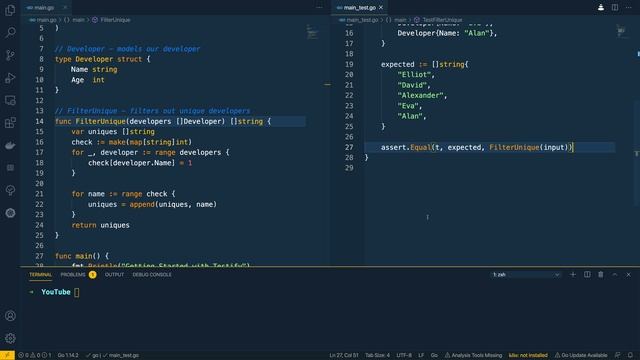Open notifications bell in status bar

[631, 355]
